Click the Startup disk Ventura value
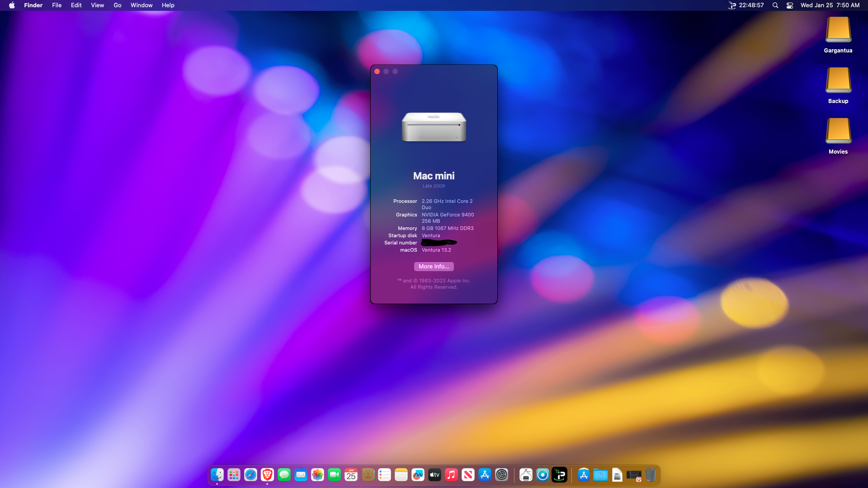868x488 pixels. pyautogui.click(x=431, y=235)
